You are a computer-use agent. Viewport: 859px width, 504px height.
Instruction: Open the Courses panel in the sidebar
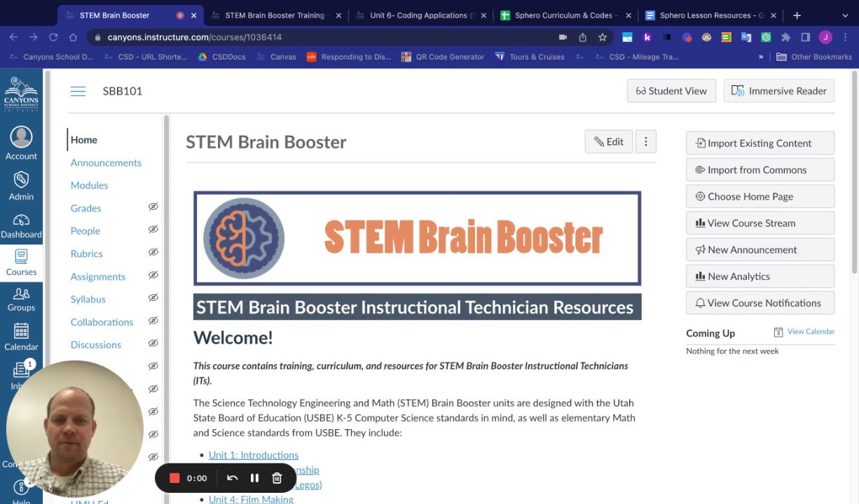21,262
